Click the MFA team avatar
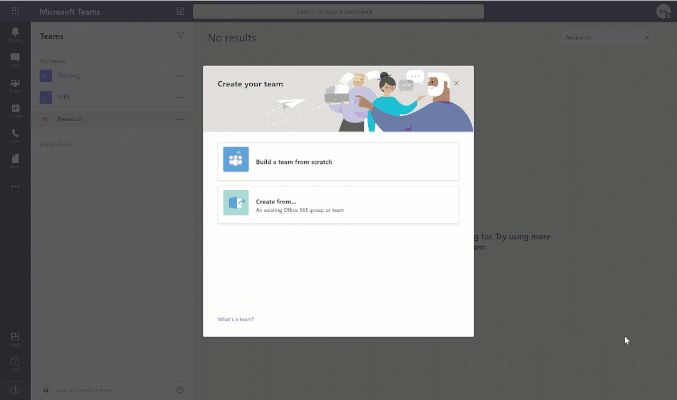 coord(46,97)
